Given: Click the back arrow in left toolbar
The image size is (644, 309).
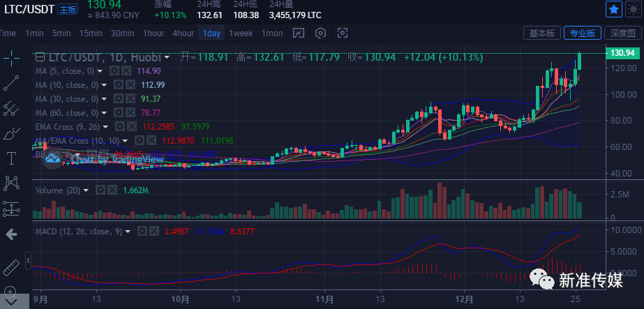Looking at the screenshot, I should pos(11,235).
